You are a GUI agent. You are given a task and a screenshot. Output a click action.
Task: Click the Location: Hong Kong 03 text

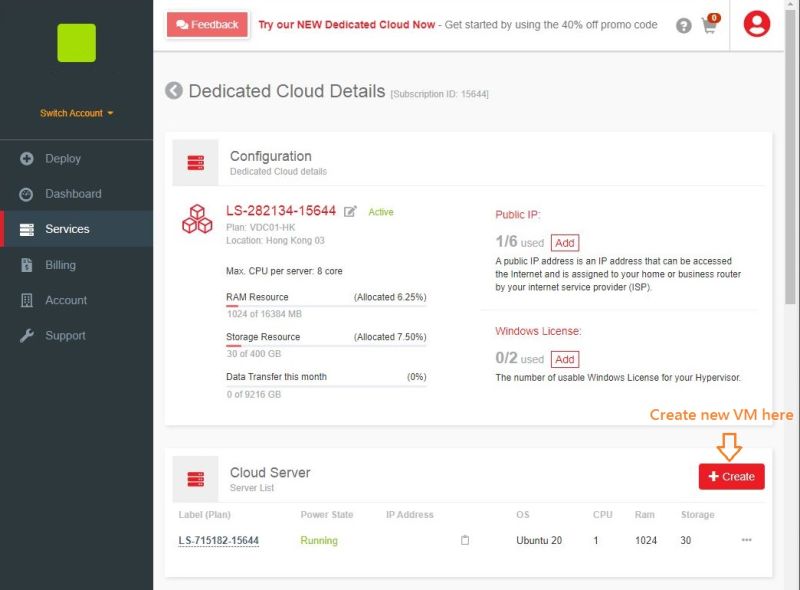click(275, 240)
